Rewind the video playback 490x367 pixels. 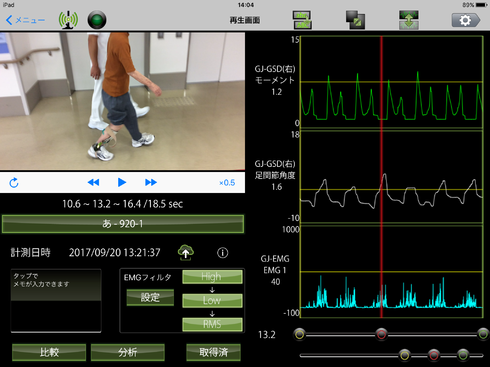(x=93, y=182)
